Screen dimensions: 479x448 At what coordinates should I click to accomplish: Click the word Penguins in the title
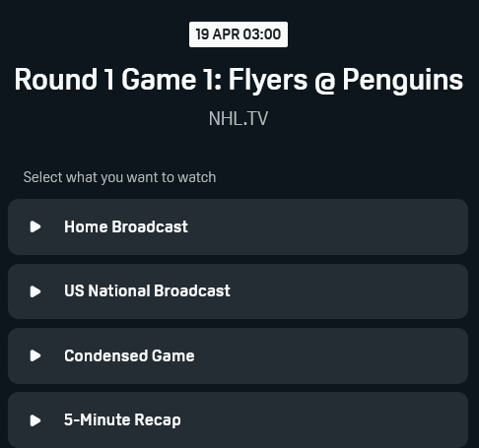[403, 80]
